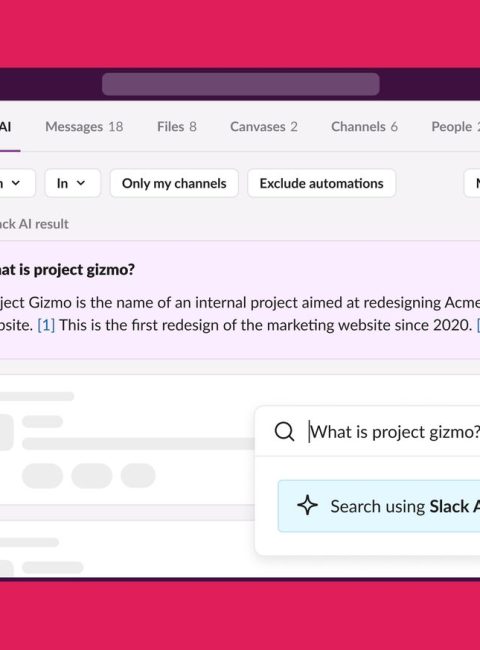Click the sparkle Slack AI icon
Image resolution: width=480 pixels, height=650 pixels.
308,506
